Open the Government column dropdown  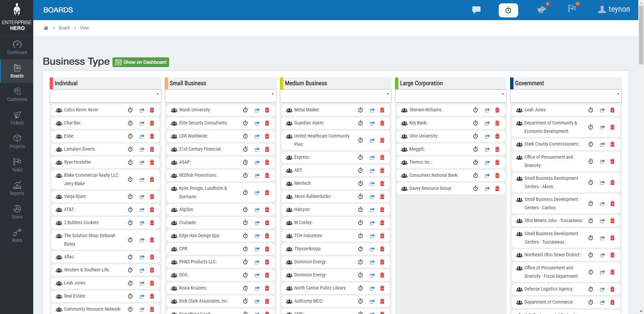[566, 96]
